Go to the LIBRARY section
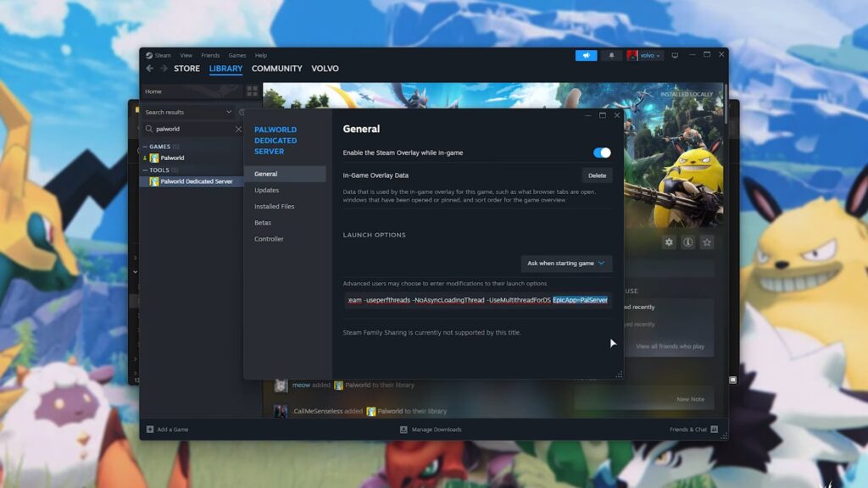The width and height of the screenshot is (868, 488). click(225, 69)
